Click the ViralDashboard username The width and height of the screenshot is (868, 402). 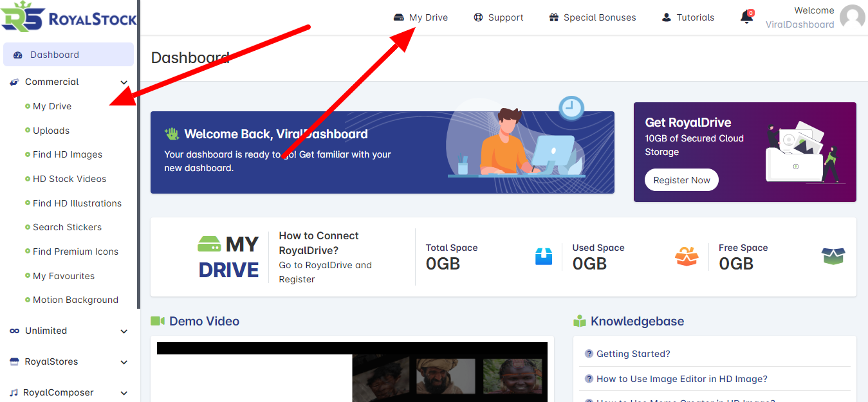(800, 24)
